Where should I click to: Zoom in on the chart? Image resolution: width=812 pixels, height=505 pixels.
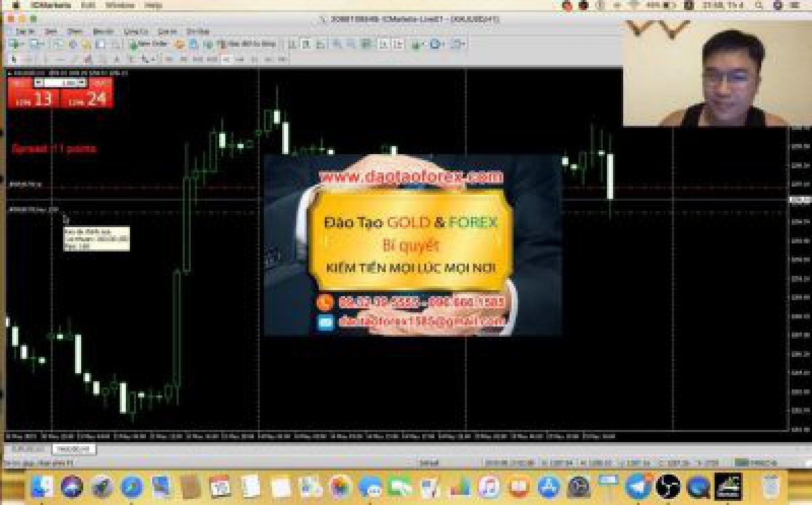pyautogui.click(x=336, y=44)
